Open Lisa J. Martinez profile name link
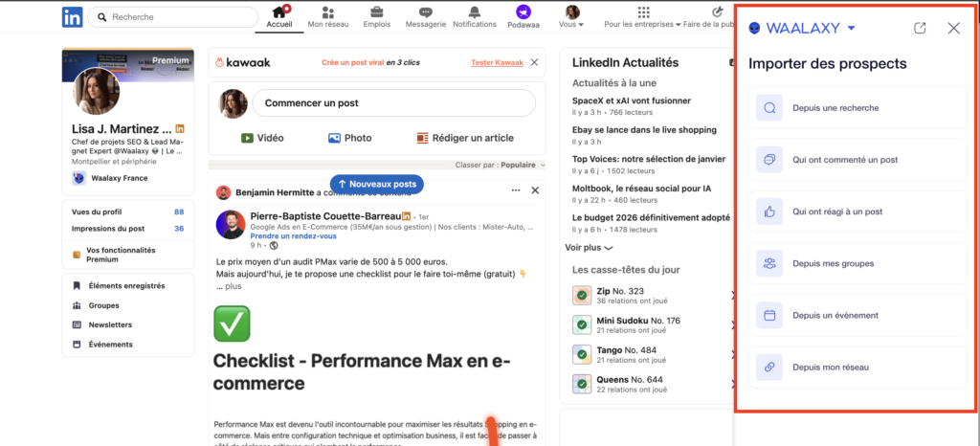The width and height of the screenshot is (980, 446). 122,129
